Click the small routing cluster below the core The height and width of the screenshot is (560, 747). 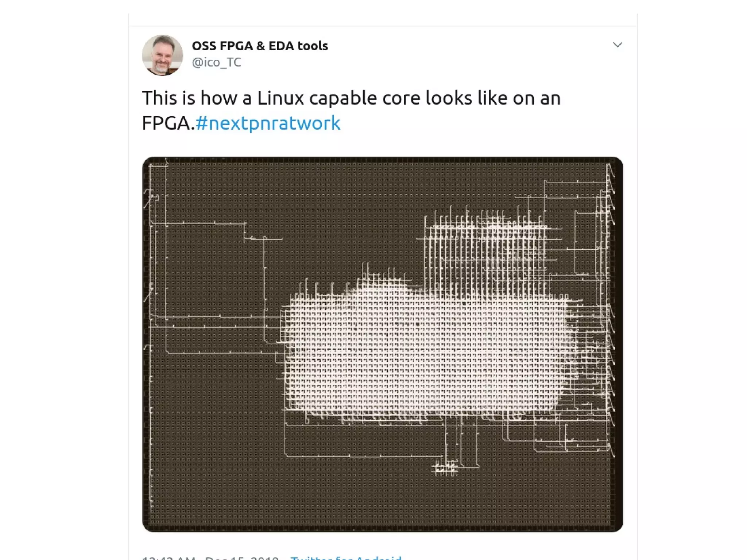pyautogui.click(x=445, y=468)
